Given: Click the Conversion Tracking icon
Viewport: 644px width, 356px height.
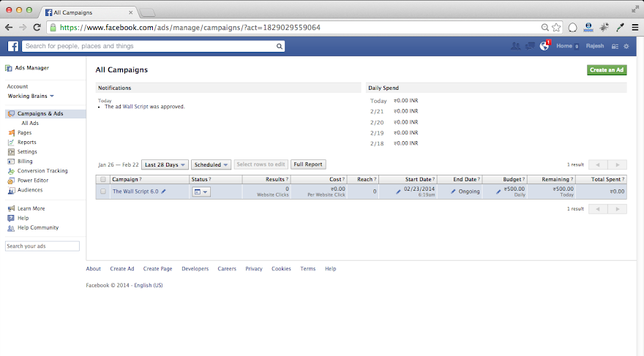Looking at the screenshot, I should 12,171.
